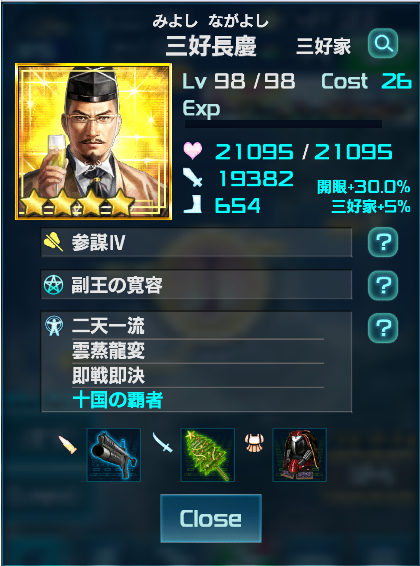Select the red armor equipment slot

(x=299, y=455)
